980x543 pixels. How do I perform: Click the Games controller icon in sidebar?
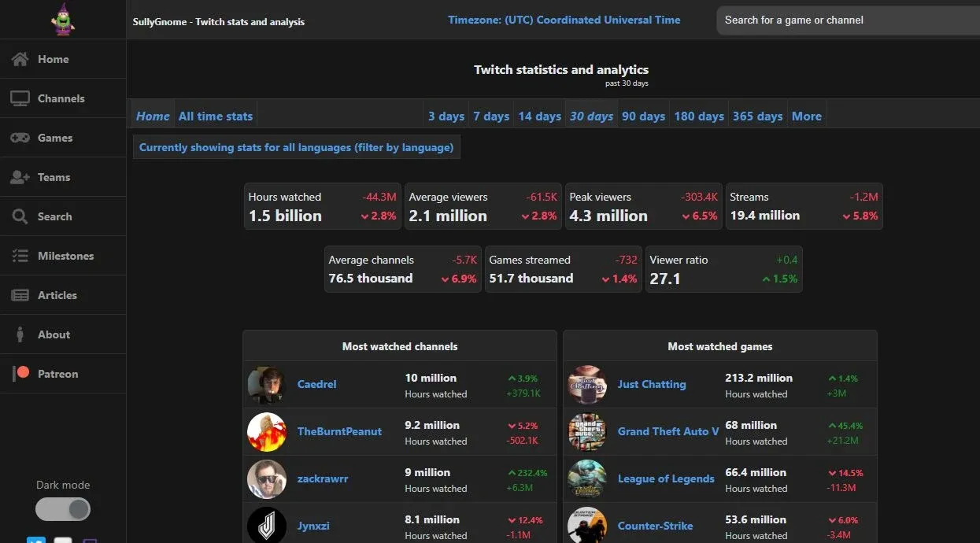click(x=20, y=138)
